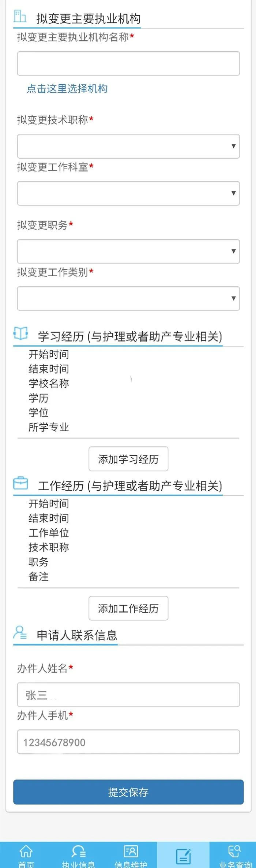
Task: Focus the 拟变更主要执业机构名称 text field
Action: [x=128, y=63]
